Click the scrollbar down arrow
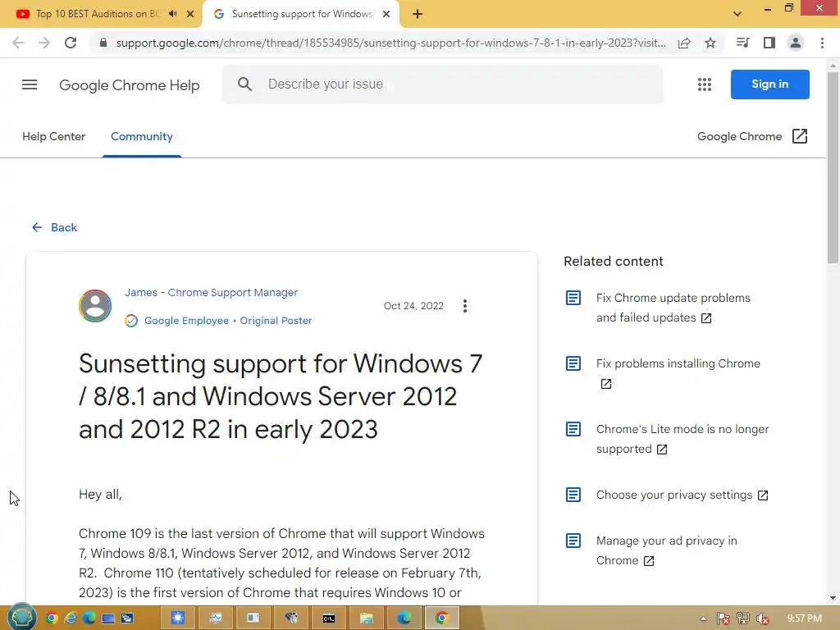 point(833,597)
